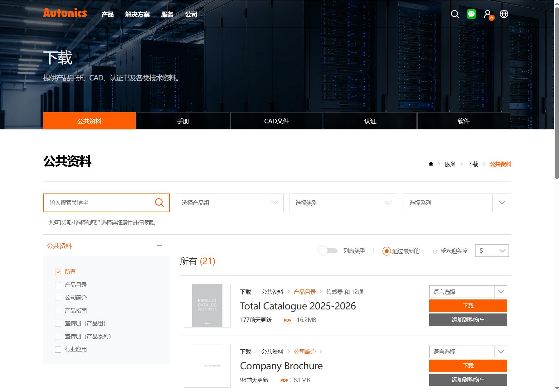Click the PDF badge for Total Catalogue
Image resolution: width=560 pixels, height=392 pixels.
(287, 320)
